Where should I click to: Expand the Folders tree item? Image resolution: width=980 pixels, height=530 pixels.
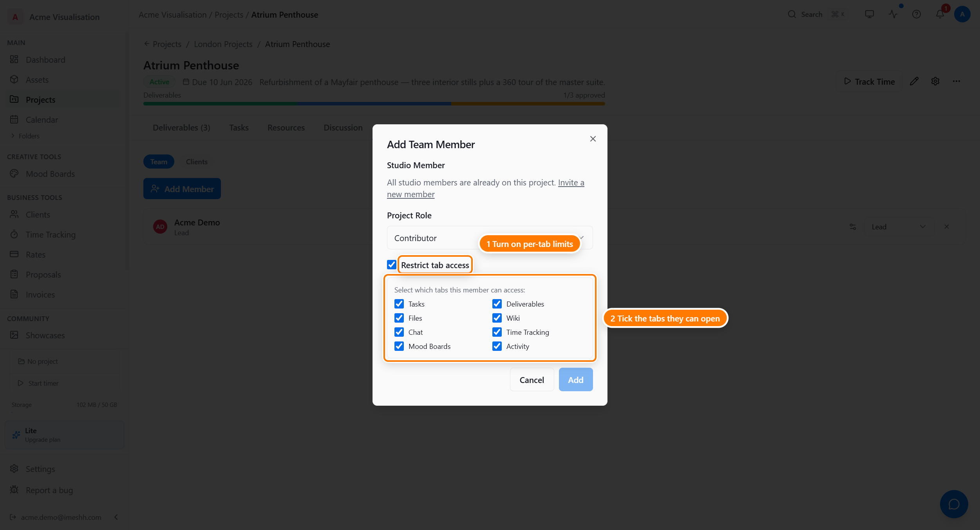click(26, 136)
